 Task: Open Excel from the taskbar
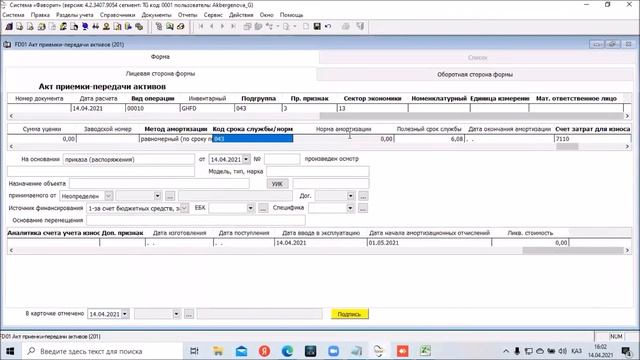coord(425,351)
